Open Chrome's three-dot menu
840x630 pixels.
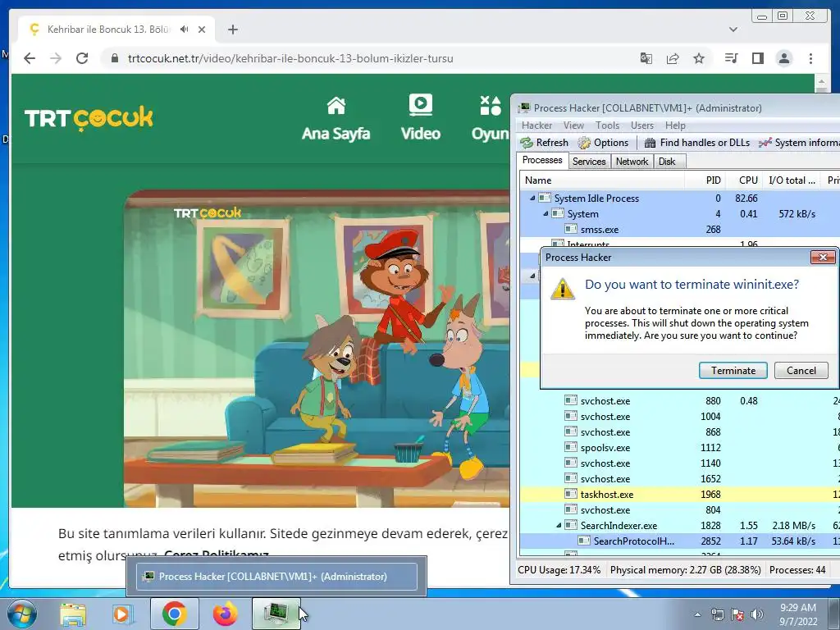click(810, 58)
